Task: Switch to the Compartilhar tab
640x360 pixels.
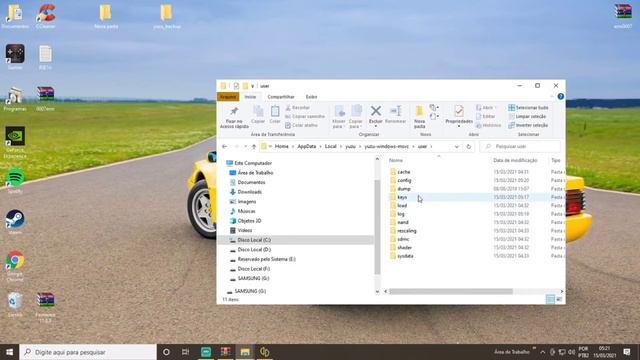Action: pos(281,97)
